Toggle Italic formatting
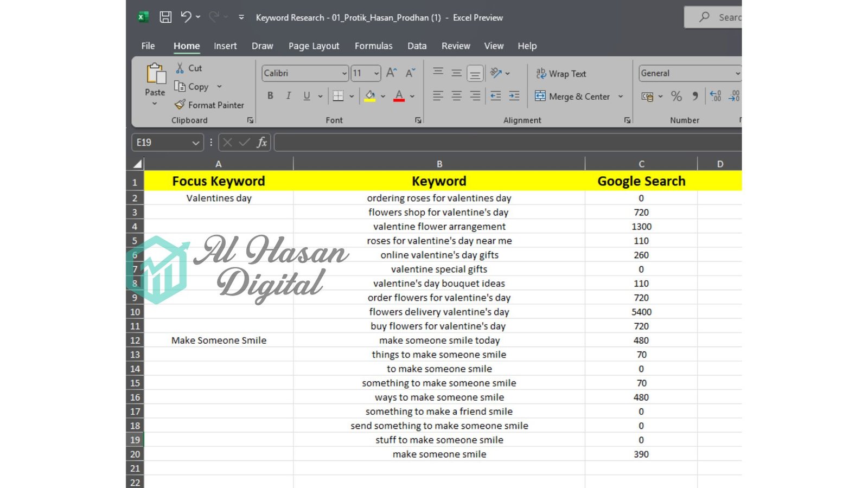The height and width of the screenshot is (488, 868). 289,96
